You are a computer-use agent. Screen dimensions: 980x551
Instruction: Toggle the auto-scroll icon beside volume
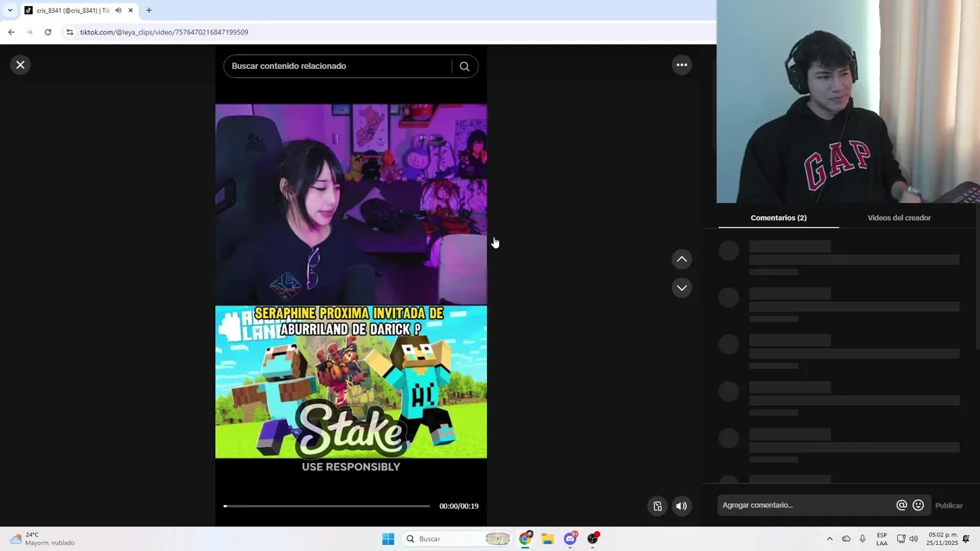pyautogui.click(x=657, y=506)
